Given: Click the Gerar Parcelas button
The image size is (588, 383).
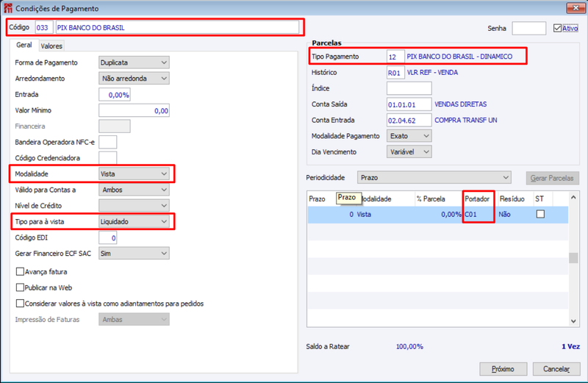Looking at the screenshot, I should (552, 178).
